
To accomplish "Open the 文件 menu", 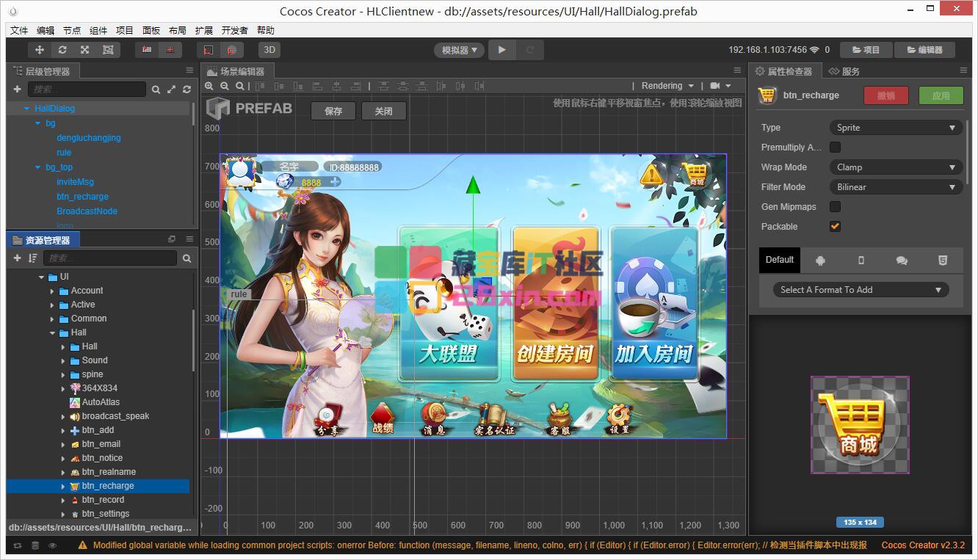I will 19,30.
